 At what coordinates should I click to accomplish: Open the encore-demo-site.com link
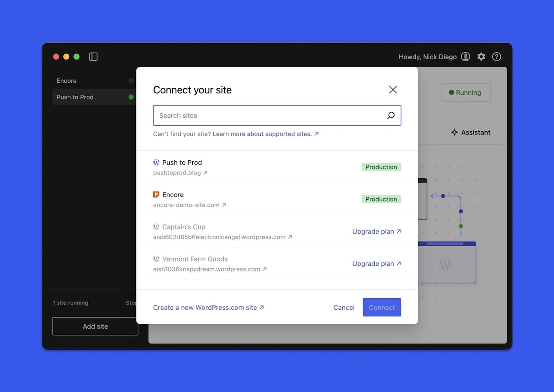[x=190, y=205]
